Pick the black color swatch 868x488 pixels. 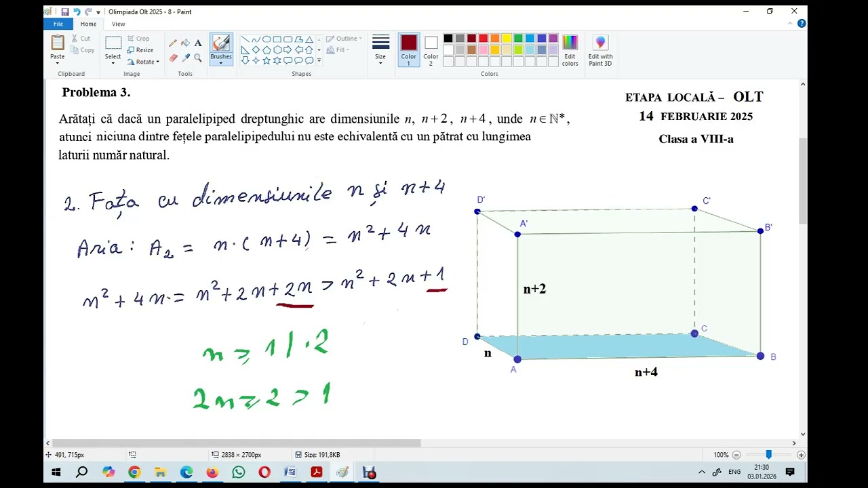[x=448, y=39]
